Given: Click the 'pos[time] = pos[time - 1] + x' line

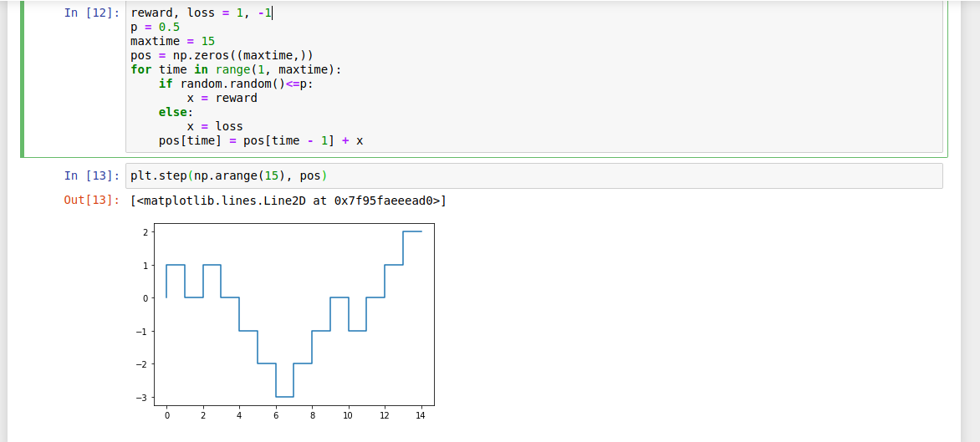Looking at the screenshot, I should [x=261, y=141].
